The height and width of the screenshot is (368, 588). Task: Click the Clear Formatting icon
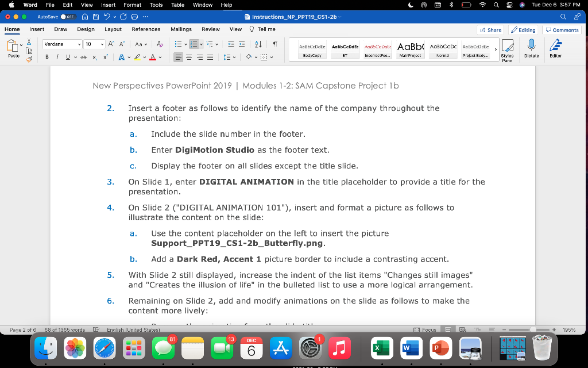[x=160, y=44]
